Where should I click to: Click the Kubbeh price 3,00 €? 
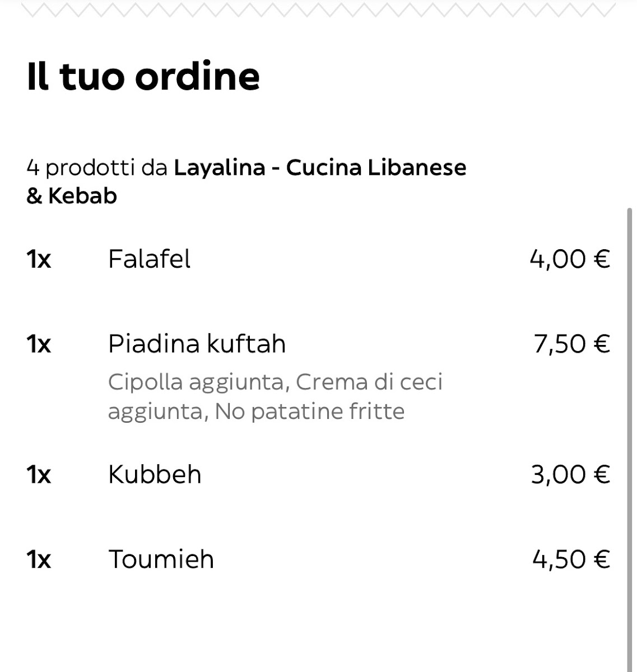coord(570,474)
